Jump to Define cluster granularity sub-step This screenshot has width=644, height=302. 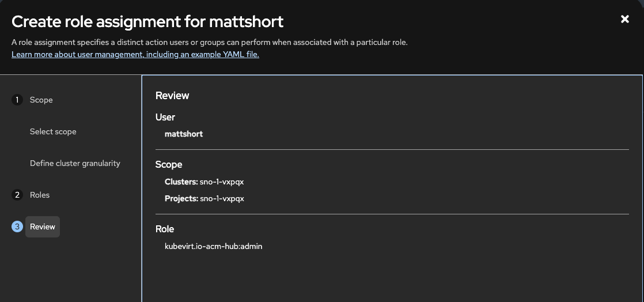(x=75, y=163)
